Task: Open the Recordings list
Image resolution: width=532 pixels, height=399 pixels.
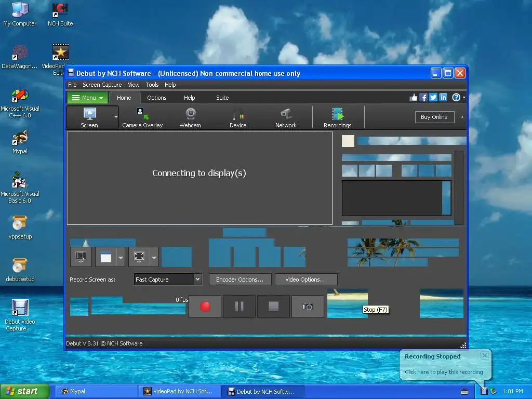Action: [338, 118]
